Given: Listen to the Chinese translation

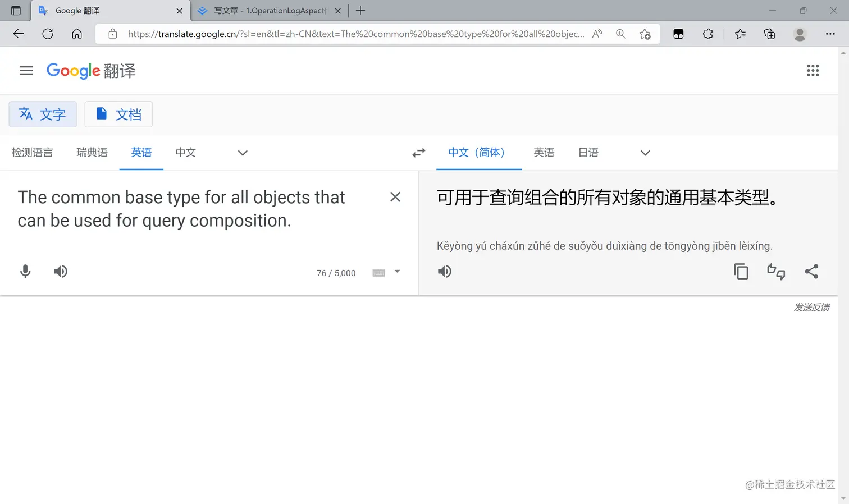Looking at the screenshot, I should [445, 272].
